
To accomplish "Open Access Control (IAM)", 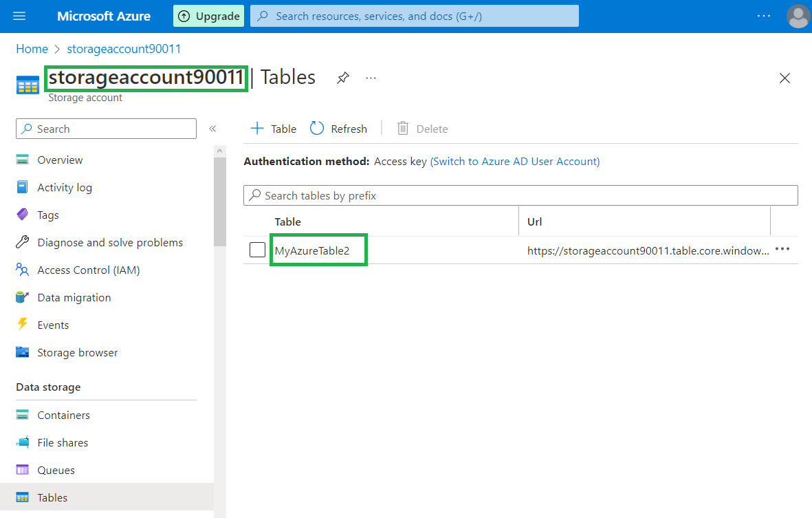I will click(89, 270).
